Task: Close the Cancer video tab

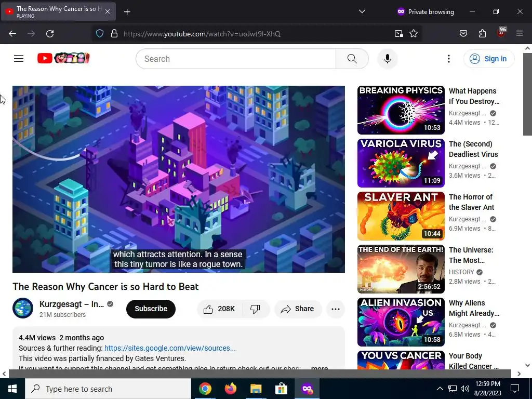Action: [108, 11]
